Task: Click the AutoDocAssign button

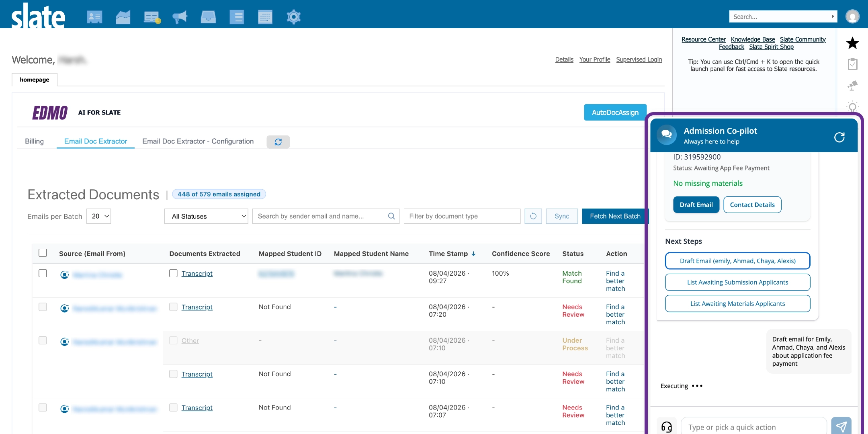Action: (x=615, y=113)
